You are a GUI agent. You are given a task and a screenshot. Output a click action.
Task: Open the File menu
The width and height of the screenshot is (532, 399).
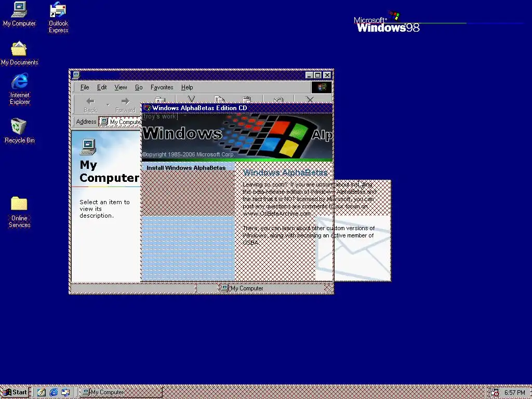click(x=85, y=87)
